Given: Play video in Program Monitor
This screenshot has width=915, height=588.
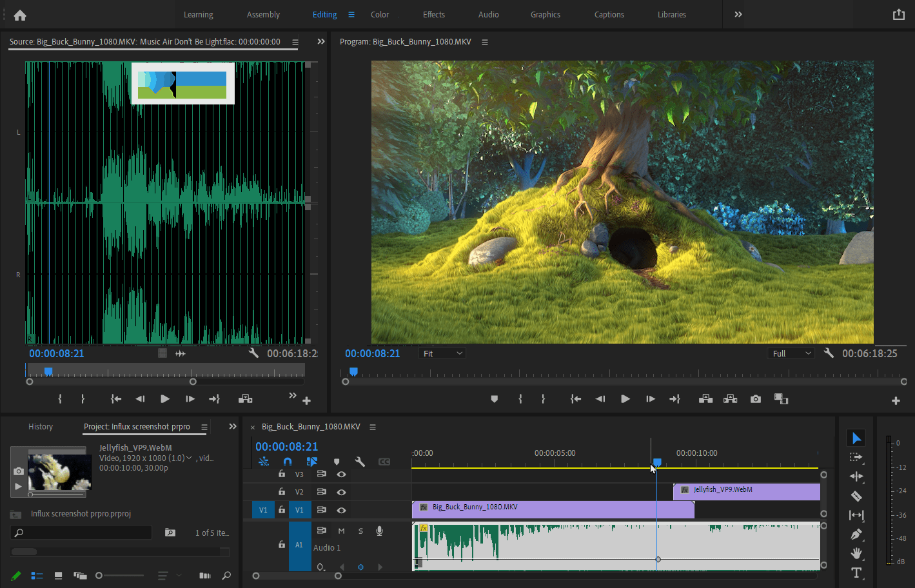Looking at the screenshot, I should point(625,399).
